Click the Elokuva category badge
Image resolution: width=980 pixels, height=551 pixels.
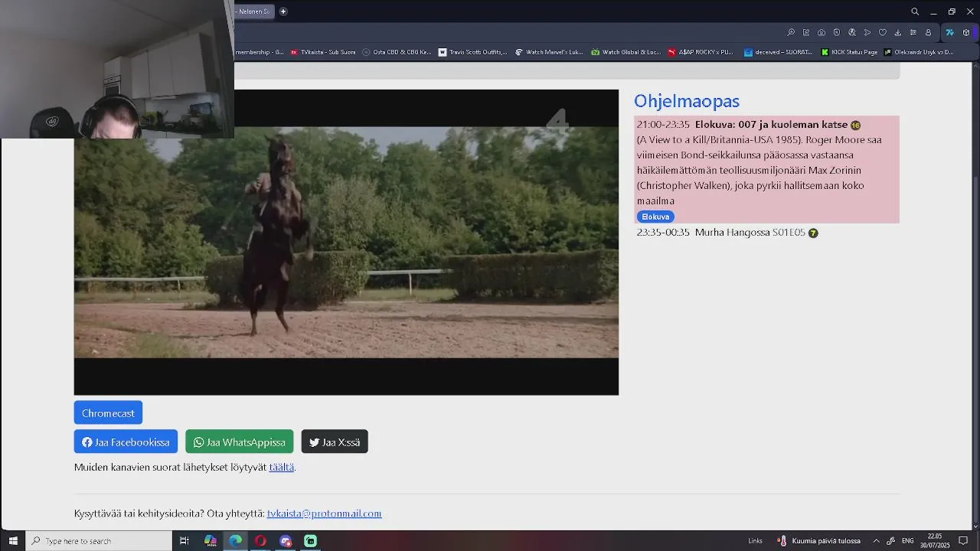coord(655,217)
